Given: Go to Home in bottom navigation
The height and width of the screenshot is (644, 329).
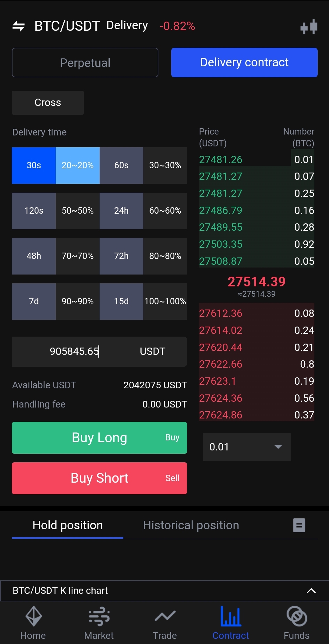Looking at the screenshot, I should pyautogui.click(x=33, y=622).
